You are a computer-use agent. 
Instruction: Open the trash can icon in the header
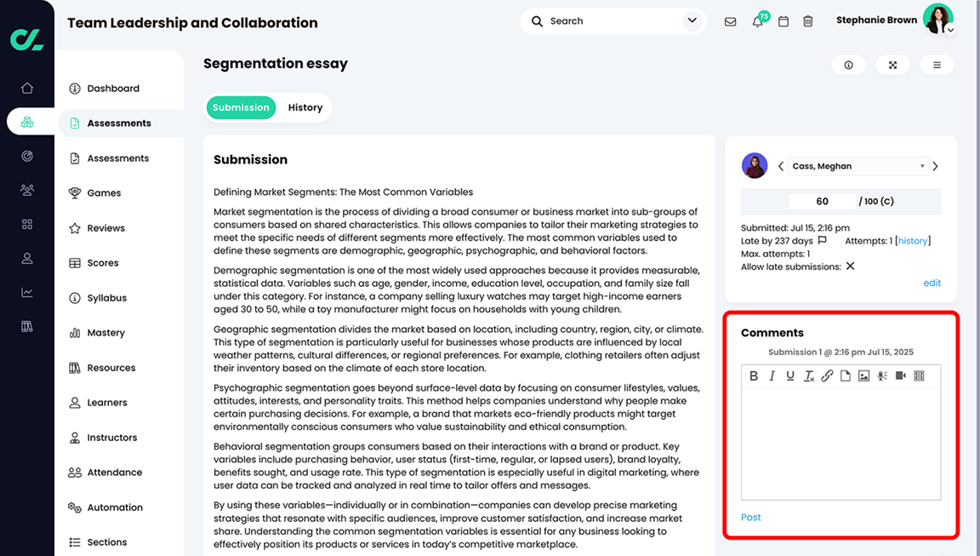808,22
